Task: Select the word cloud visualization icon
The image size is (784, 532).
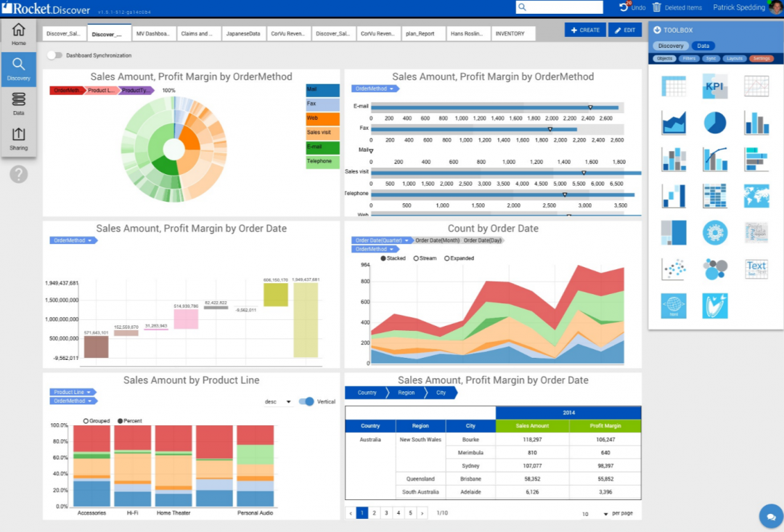Action: pyautogui.click(x=756, y=232)
